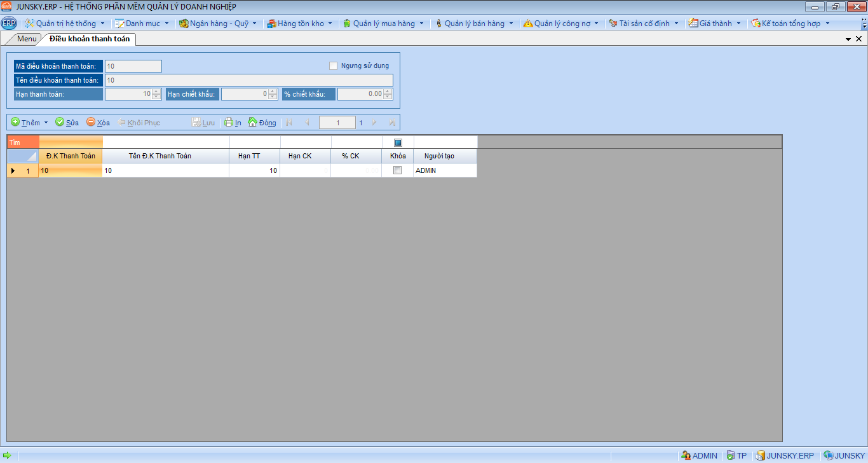This screenshot has height=463, width=868.
Task: Switch to the Menu tab
Action: pyautogui.click(x=27, y=39)
